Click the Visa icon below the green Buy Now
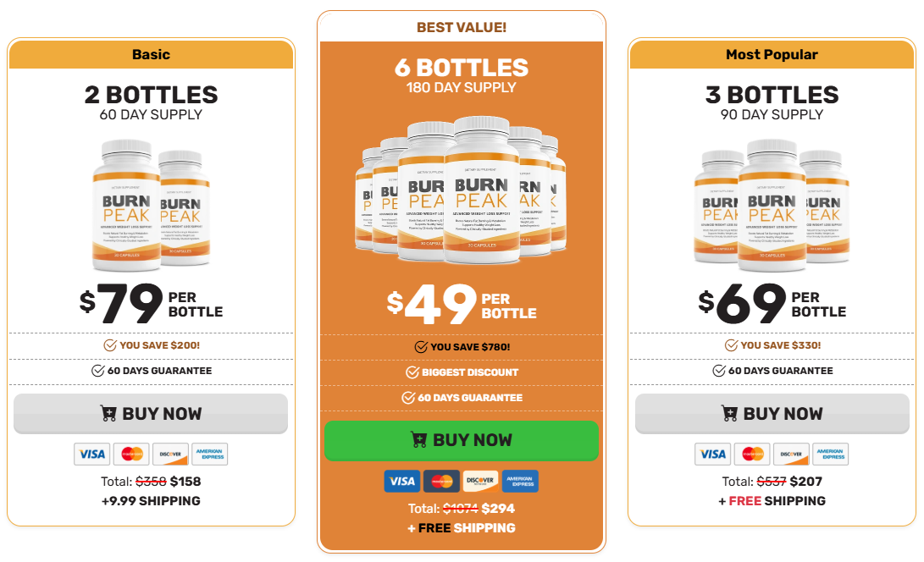Viewport: 924px width, 562px height. click(402, 481)
